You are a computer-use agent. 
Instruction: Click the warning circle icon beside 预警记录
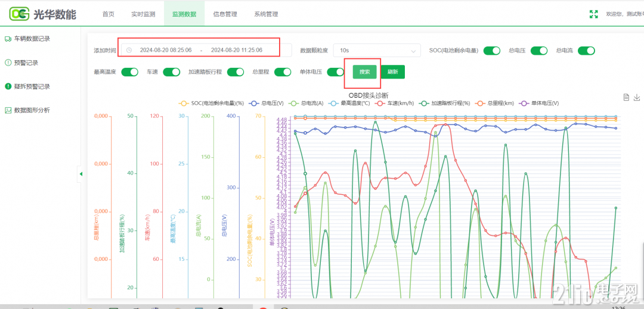click(x=8, y=63)
